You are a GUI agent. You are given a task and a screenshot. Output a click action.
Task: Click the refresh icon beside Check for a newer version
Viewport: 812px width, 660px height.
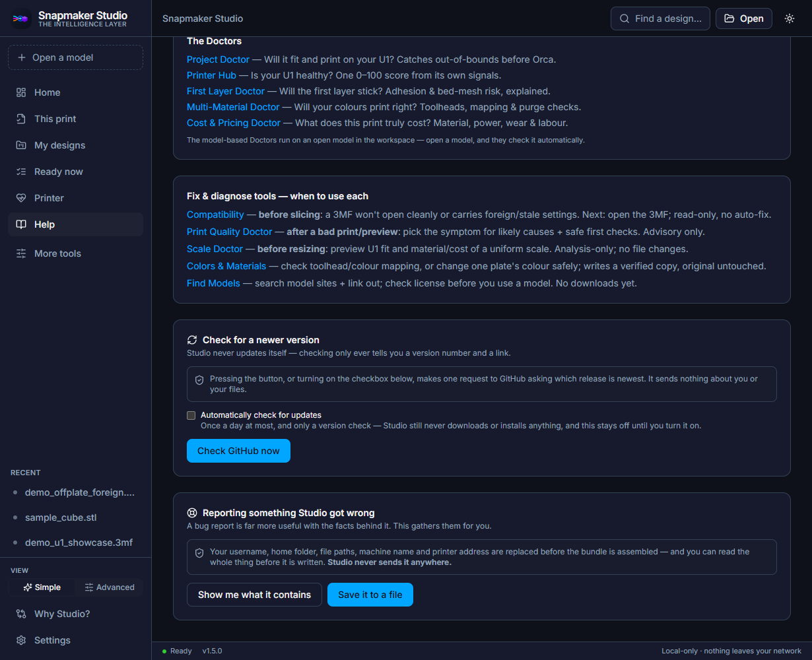(x=192, y=340)
